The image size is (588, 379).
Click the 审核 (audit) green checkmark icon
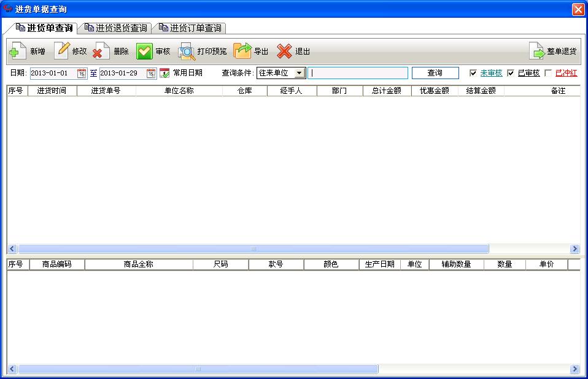[144, 52]
